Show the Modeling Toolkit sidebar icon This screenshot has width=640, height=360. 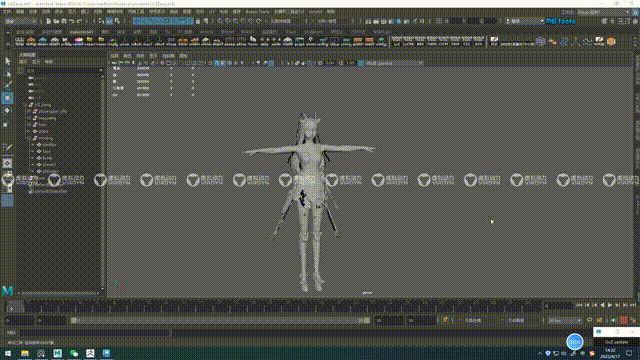point(604,21)
